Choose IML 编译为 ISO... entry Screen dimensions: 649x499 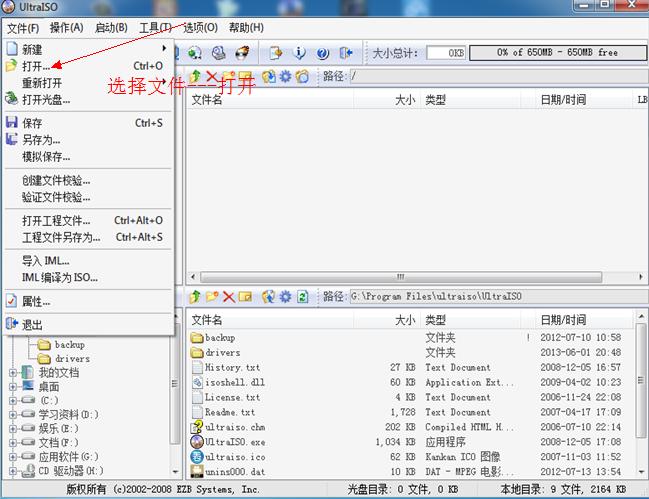tap(88, 278)
